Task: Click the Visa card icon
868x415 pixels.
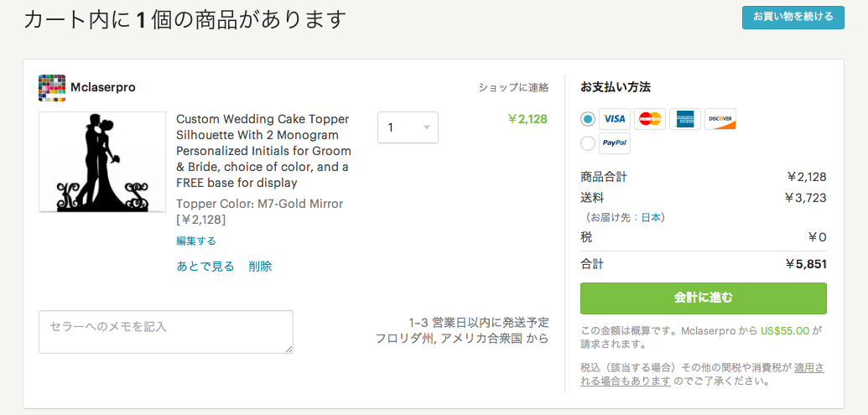Action: click(615, 119)
